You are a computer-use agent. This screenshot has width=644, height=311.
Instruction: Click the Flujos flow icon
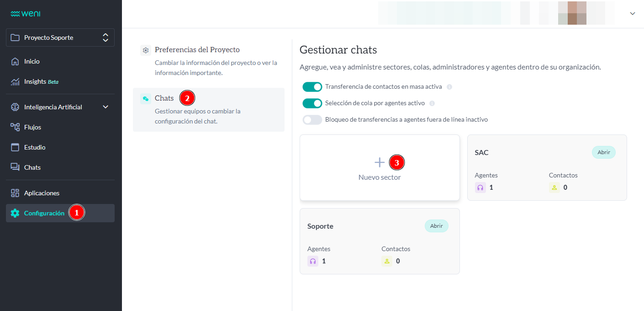pyautogui.click(x=15, y=127)
